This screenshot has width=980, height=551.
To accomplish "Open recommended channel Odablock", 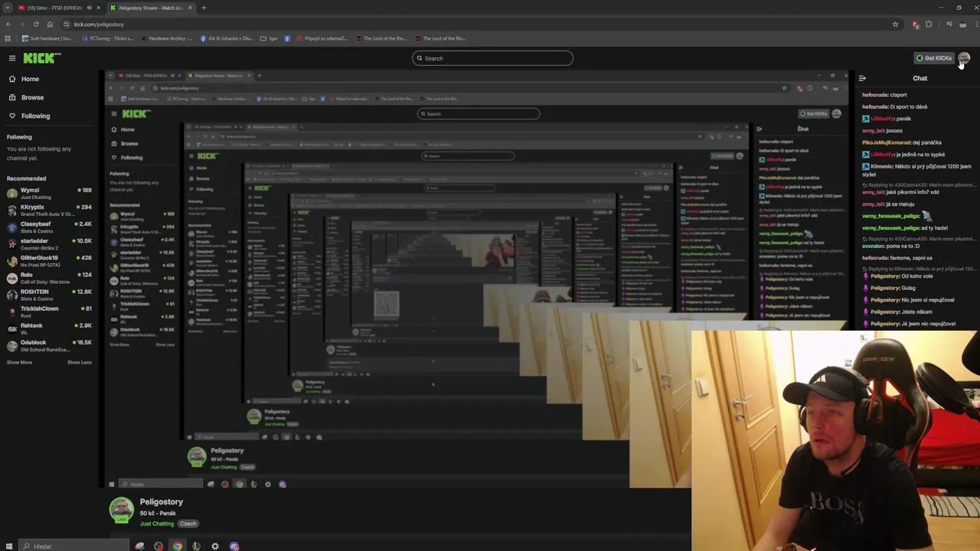I will point(49,344).
